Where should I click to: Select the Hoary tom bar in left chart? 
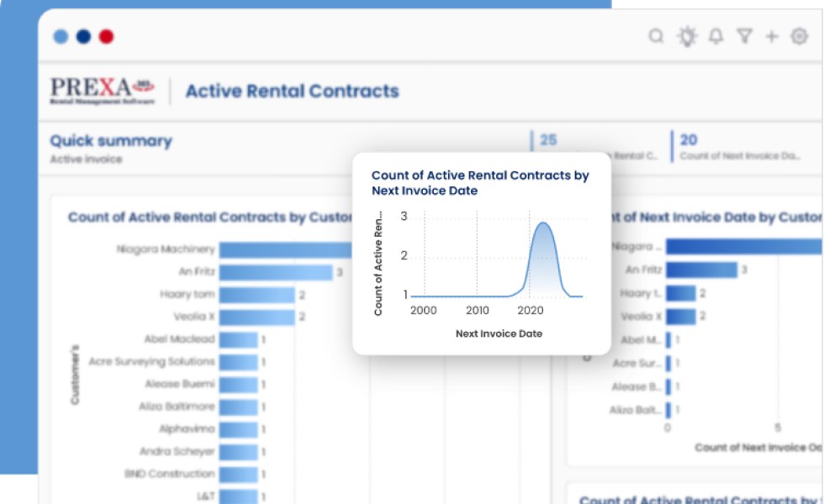point(257,295)
